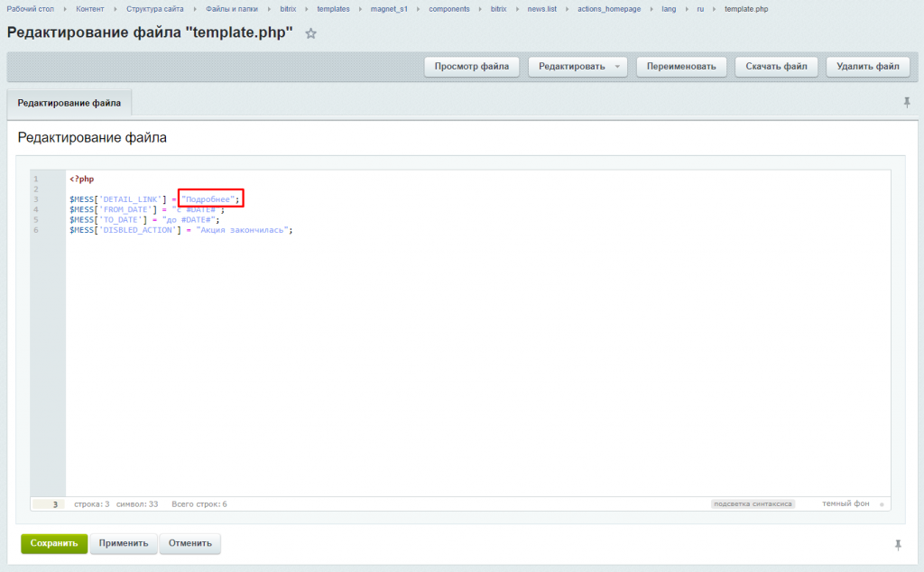Click the 'Всего строк: 6' status text
The image size is (924, 572).
[199, 504]
